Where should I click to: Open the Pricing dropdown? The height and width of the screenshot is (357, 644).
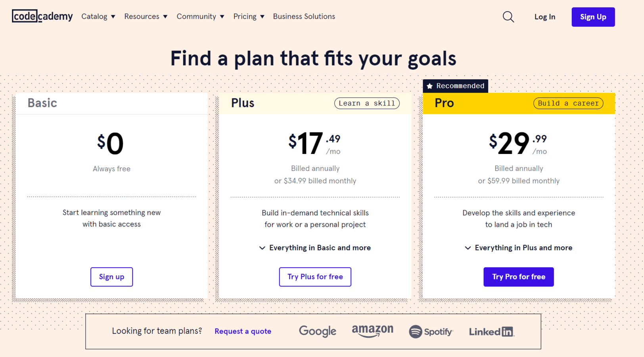click(249, 16)
